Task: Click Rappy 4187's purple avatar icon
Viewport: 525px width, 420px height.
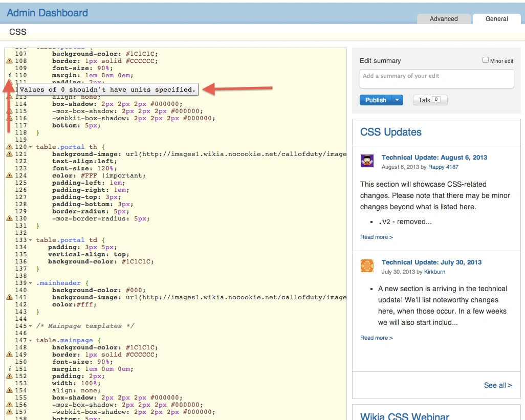Action: [367, 161]
